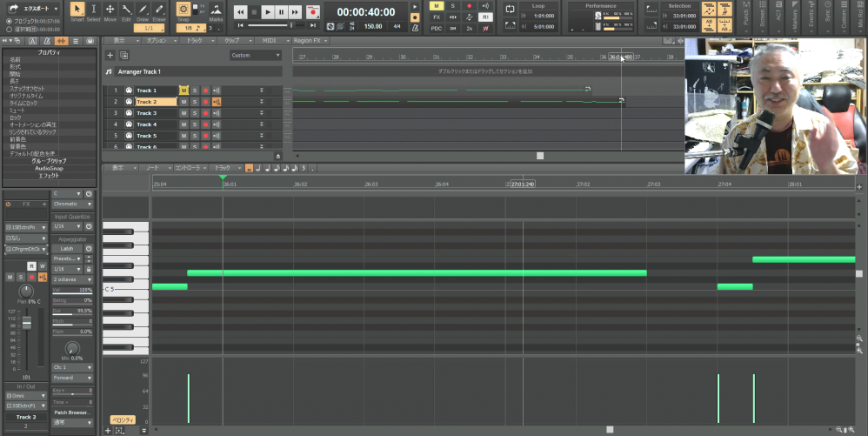
Task: Rewind using the transport rewind button
Action: [x=240, y=12]
